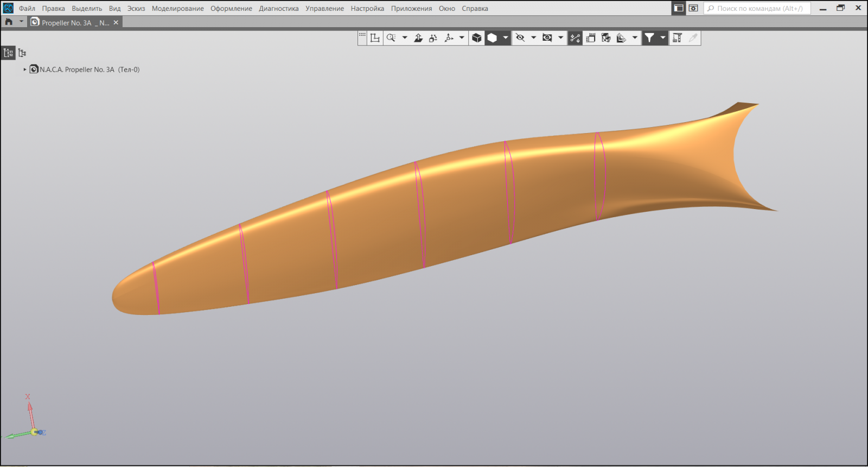Open the dropdown arrow next to filter funnel
The image size is (868, 467).
coord(662,37)
